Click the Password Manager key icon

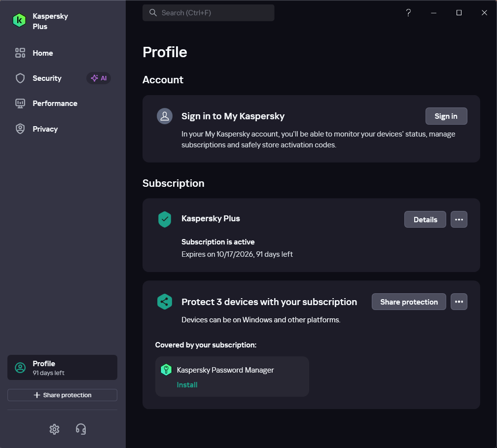tap(166, 370)
